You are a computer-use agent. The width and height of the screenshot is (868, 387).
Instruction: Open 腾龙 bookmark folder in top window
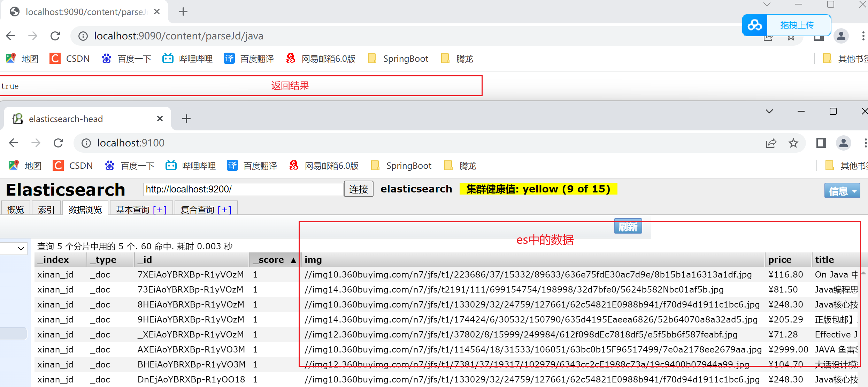point(457,59)
